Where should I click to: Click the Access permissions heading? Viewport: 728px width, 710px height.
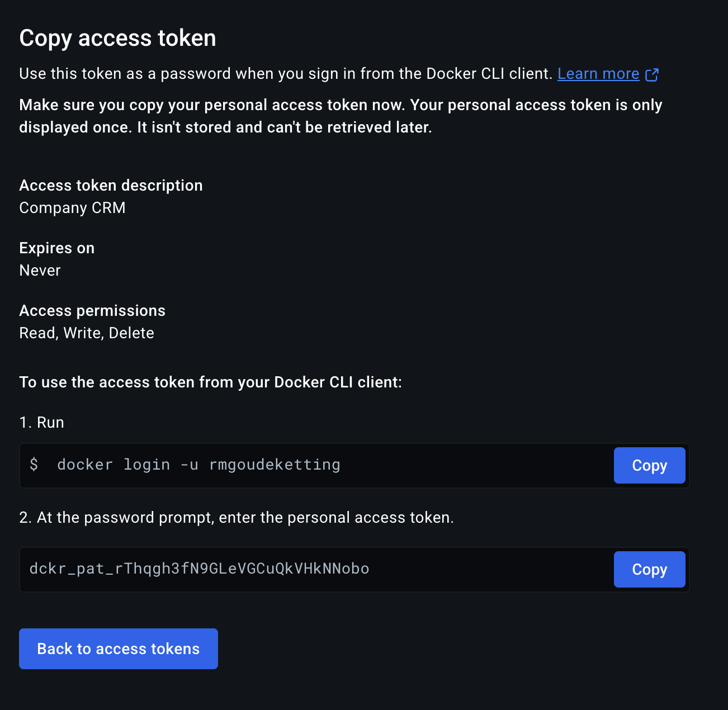click(92, 310)
